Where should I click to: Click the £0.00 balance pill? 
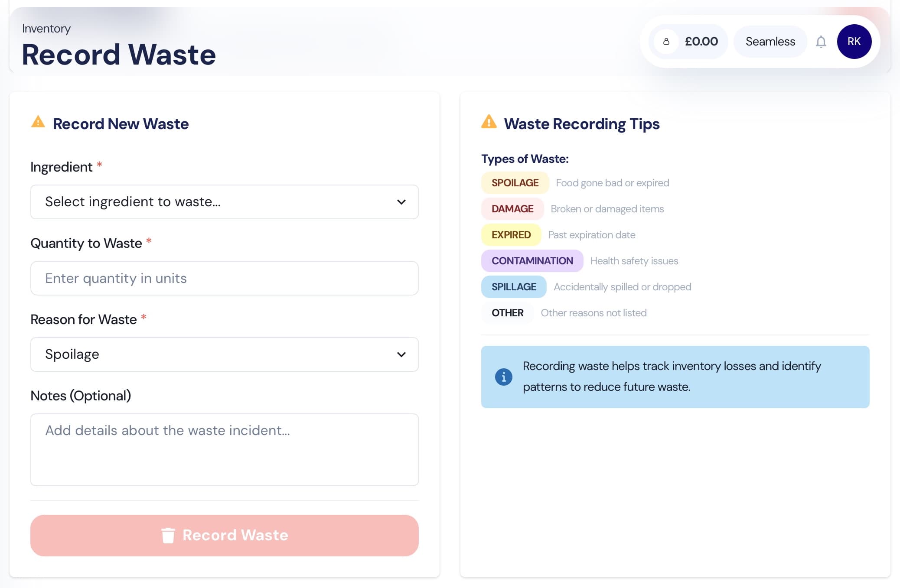[x=701, y=42]
